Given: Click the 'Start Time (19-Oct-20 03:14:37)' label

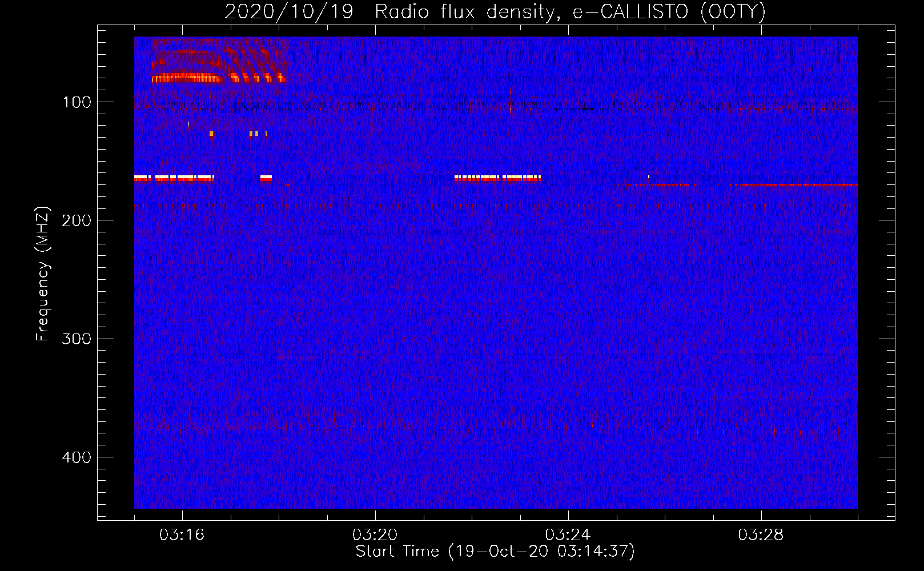Looking at the screenshot, I should click(x=495, y=552).
